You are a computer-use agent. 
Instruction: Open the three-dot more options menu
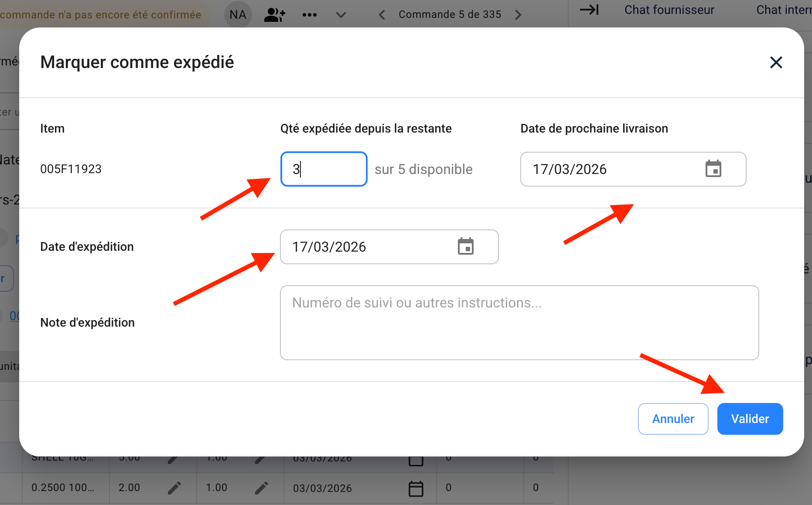309,14
